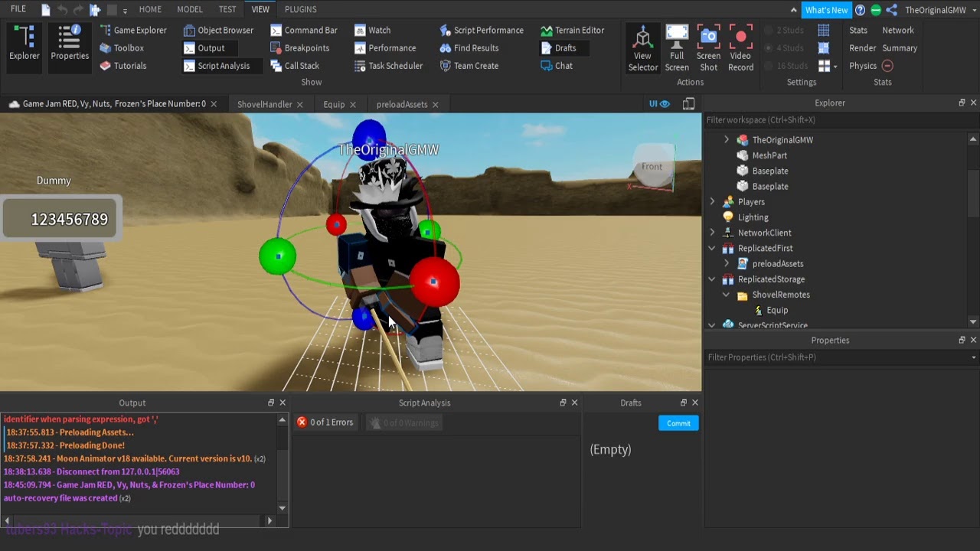Open Breakpoints window

[x=300, y=48]
